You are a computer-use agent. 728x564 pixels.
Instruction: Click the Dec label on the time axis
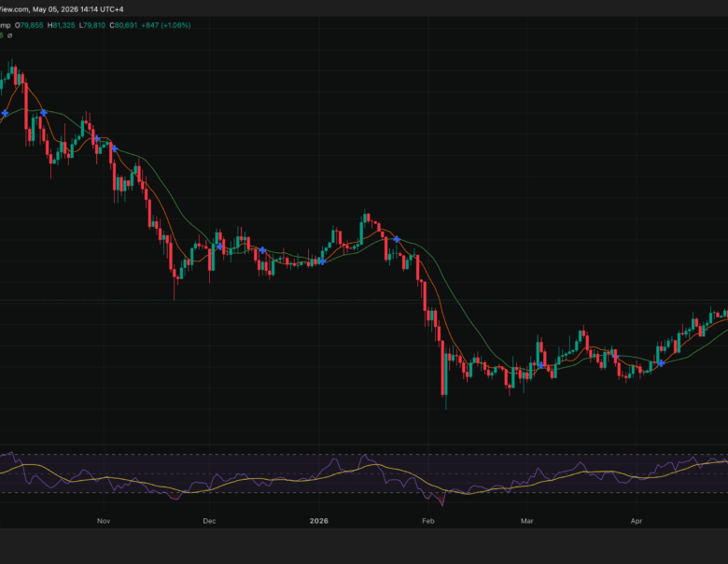tap(209, 521)
